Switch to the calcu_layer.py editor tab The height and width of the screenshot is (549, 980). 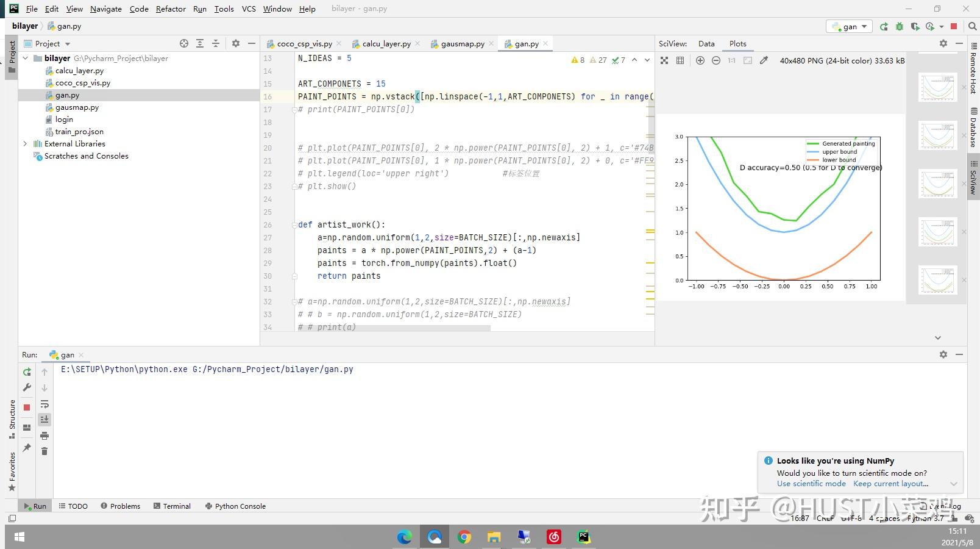(386, 44)
